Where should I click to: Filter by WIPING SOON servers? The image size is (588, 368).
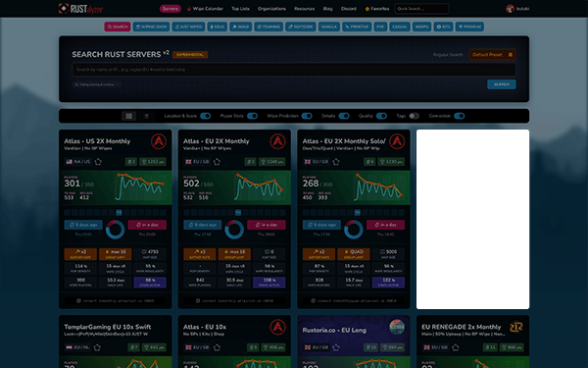pyautogui.click(x=151, y=26)
